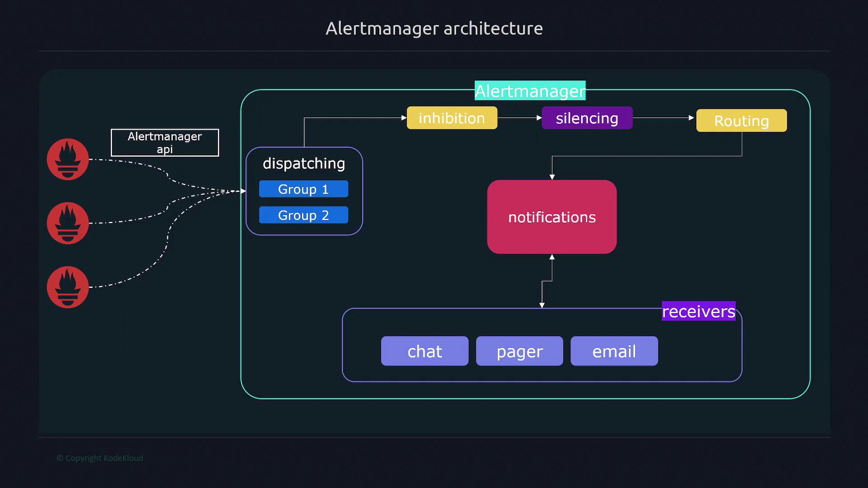Click the purple silencing box

click(587, 118)
